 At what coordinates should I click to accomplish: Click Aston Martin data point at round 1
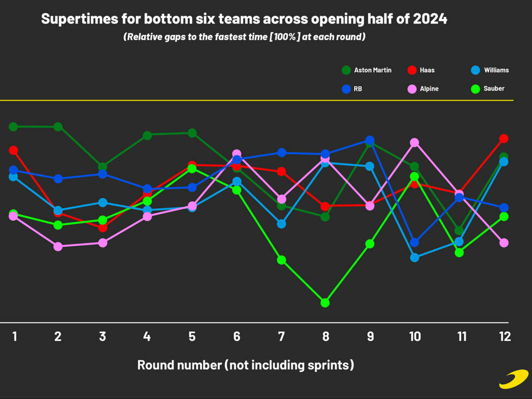(x=13, y=127)
